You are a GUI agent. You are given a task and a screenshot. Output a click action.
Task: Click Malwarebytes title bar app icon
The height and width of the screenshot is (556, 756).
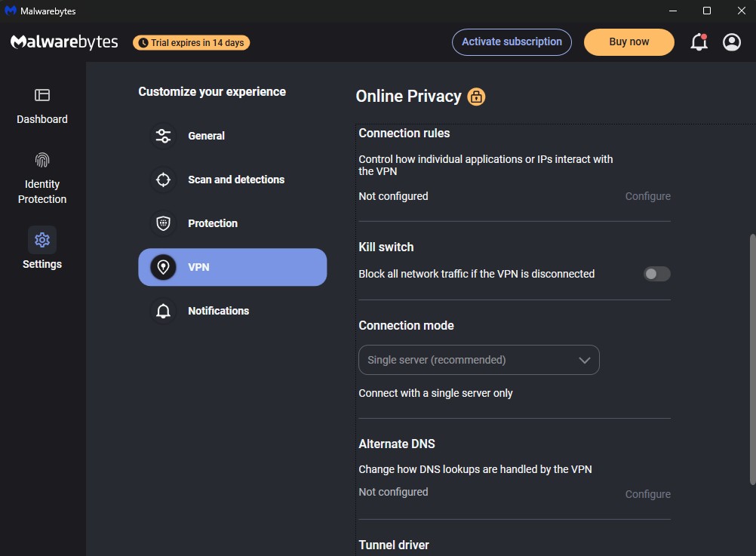11,11
